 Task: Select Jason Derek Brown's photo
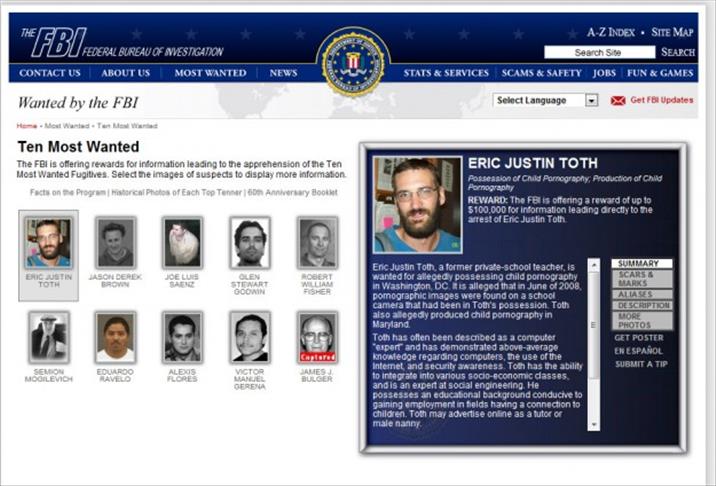[116, 242]
